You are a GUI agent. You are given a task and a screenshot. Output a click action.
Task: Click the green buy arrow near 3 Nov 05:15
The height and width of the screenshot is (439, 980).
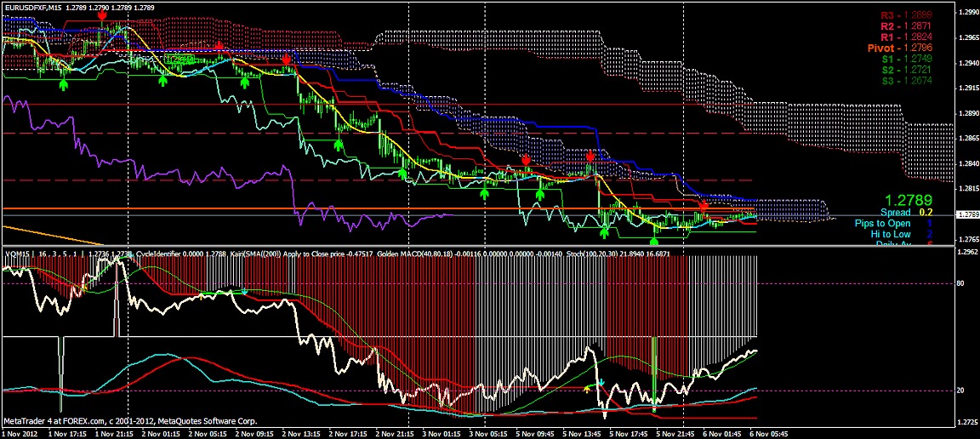(x=484, y=194)
